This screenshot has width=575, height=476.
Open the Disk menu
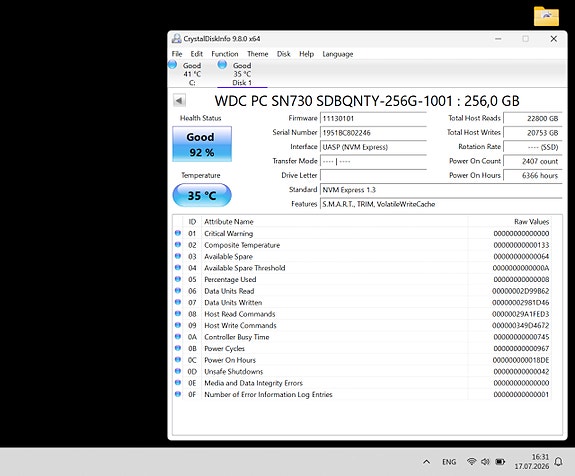pyautogui.click(x=283, y=54)
